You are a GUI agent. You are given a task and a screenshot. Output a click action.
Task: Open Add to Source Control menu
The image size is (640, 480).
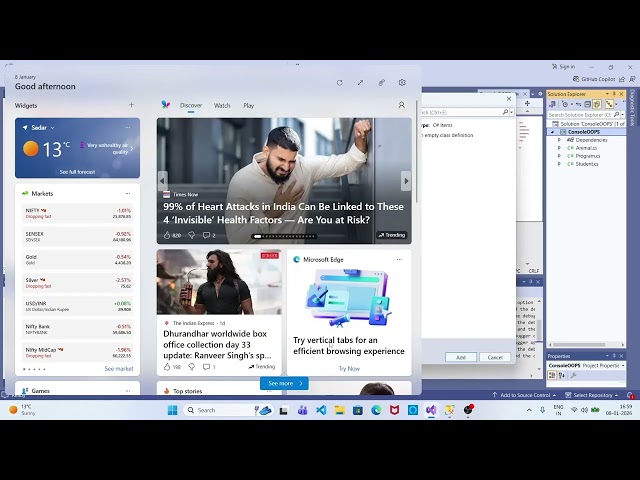(524, 395)
